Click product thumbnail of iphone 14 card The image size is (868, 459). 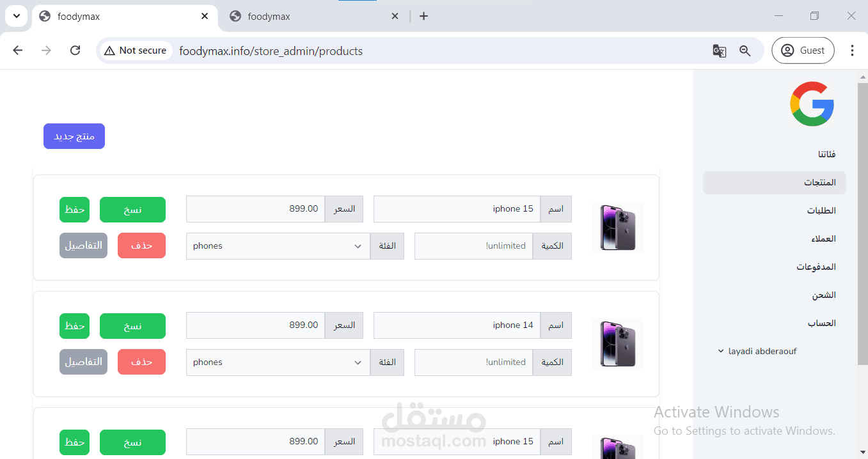617,344
